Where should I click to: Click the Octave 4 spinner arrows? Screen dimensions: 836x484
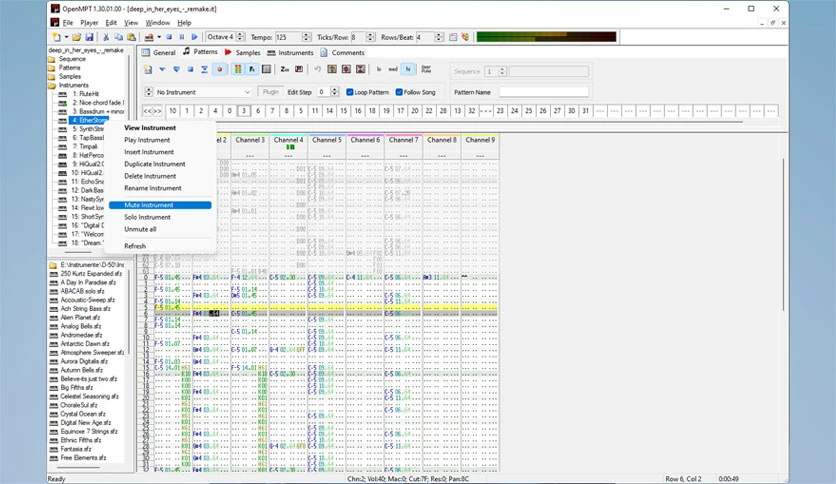pos(240,37)
